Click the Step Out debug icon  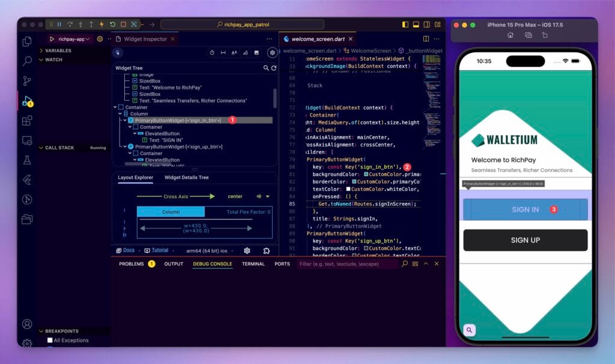91,24
